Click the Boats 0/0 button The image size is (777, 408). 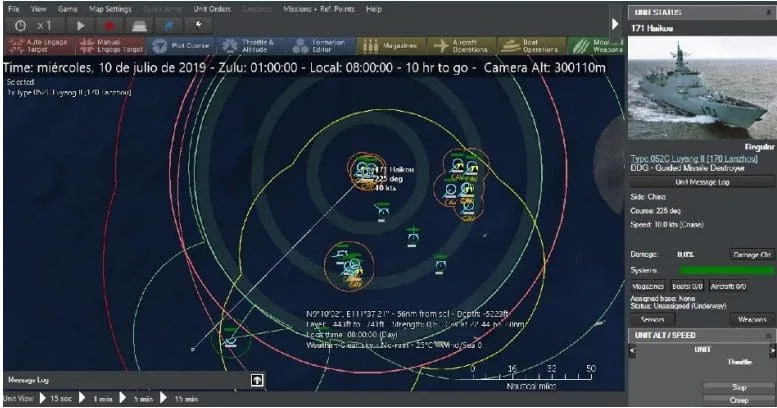tap(687, 287)
